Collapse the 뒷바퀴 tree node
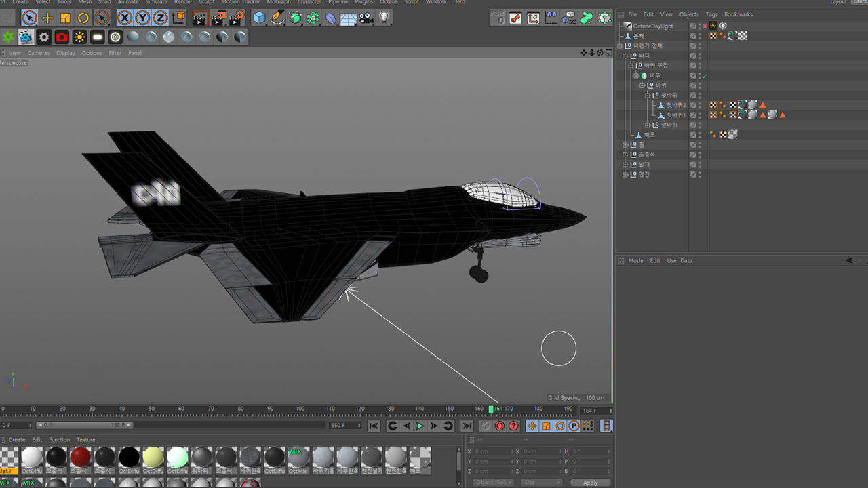This screenshot has height=488, width=868. point(648,96)
